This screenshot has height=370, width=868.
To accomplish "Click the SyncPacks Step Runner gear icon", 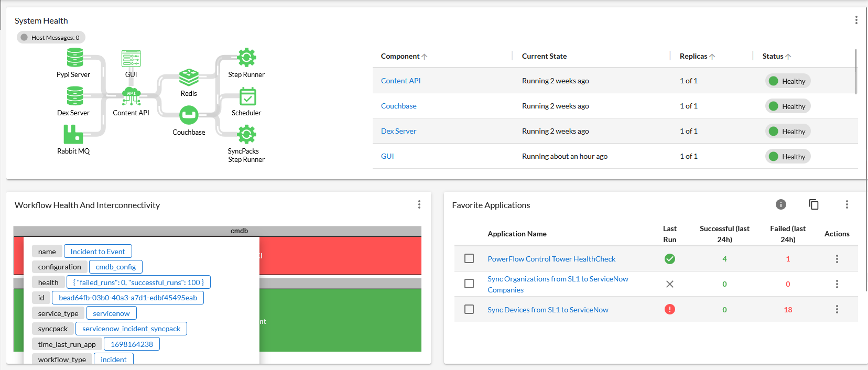I will pyautogui.click(x=246, y=134).
